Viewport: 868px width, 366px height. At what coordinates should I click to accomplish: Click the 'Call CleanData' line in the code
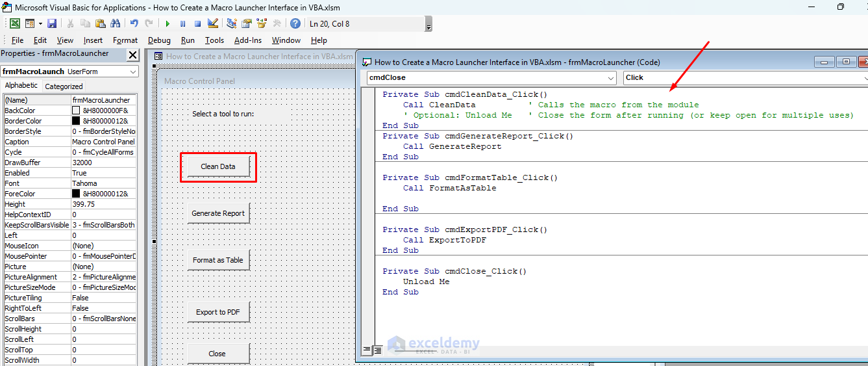point(439,105)
